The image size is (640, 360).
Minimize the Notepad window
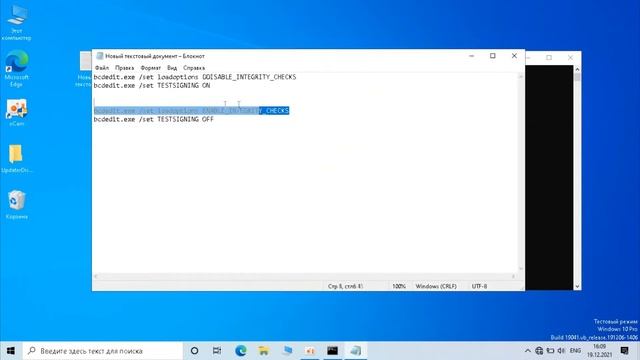(471, 56)
